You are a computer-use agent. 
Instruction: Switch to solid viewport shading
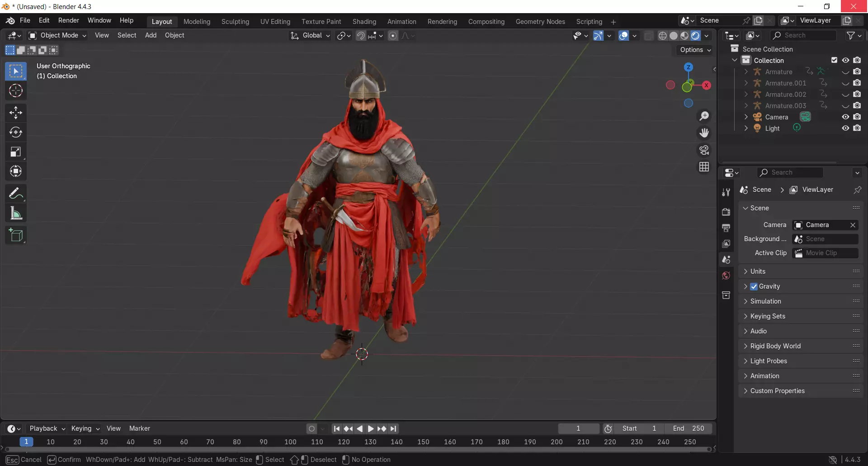(674, 36)
